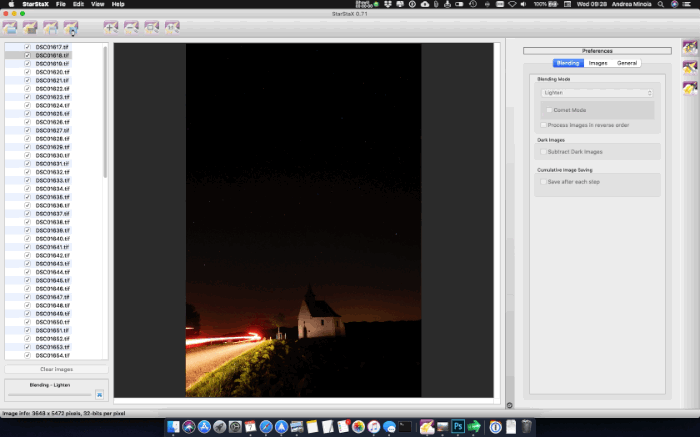Click the Start Processing toolbar icon
Image resolution: width=700 pixels, height=437 pixels.
[71, 28]
